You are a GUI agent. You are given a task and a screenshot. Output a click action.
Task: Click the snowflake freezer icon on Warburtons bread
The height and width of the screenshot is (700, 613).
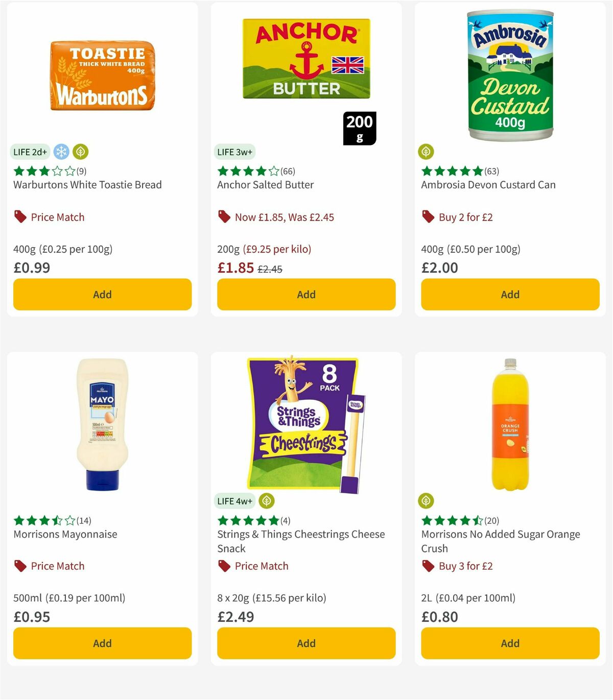(60, 152)
